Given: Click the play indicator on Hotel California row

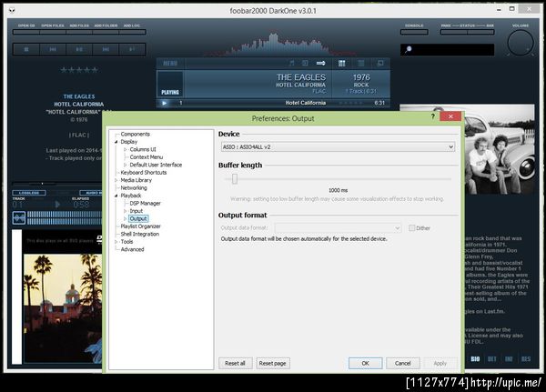Looking at the screenshot, I should tap(165, 103).
